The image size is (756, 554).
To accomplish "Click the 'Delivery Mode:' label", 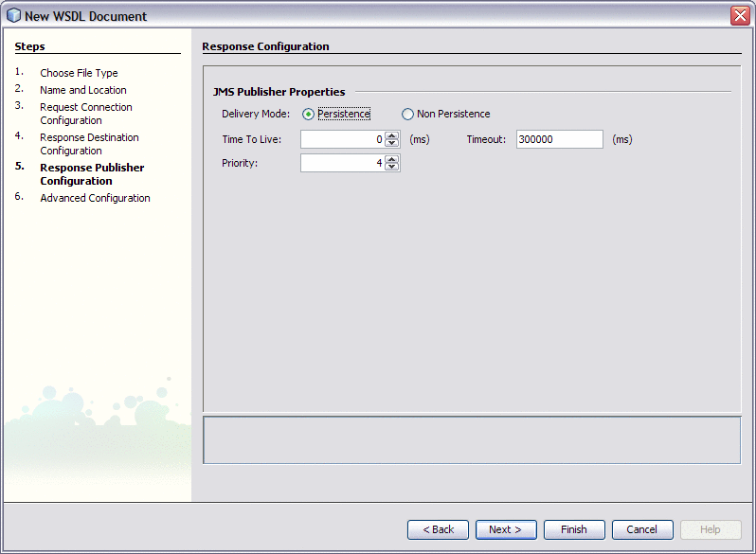I will tap(256, 114).
